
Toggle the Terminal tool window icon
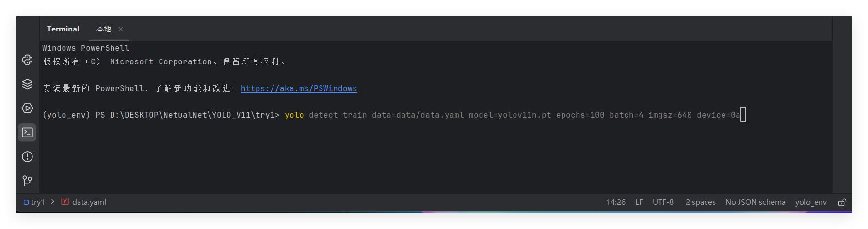[x=27, y=132]
